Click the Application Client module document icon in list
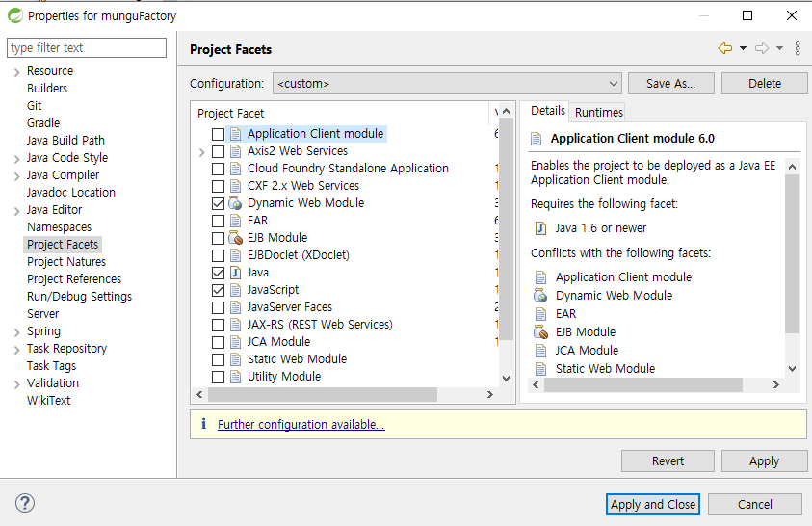 (235, 134)
